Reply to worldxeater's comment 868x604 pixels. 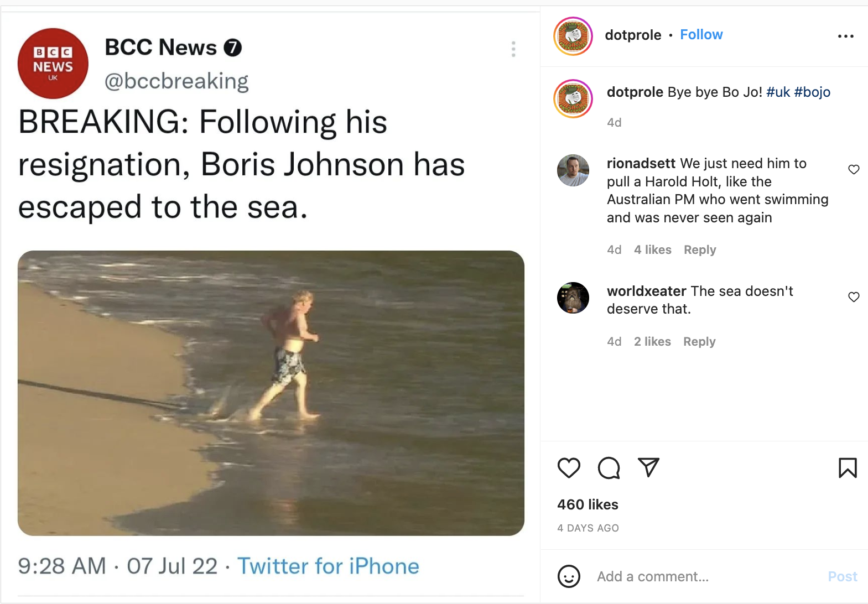699,342
